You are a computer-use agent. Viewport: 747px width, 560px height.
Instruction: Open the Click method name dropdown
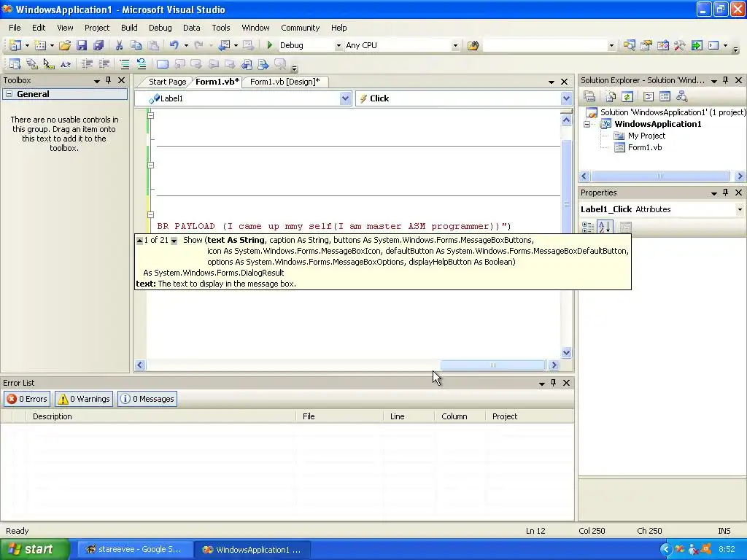coord(566,98)
